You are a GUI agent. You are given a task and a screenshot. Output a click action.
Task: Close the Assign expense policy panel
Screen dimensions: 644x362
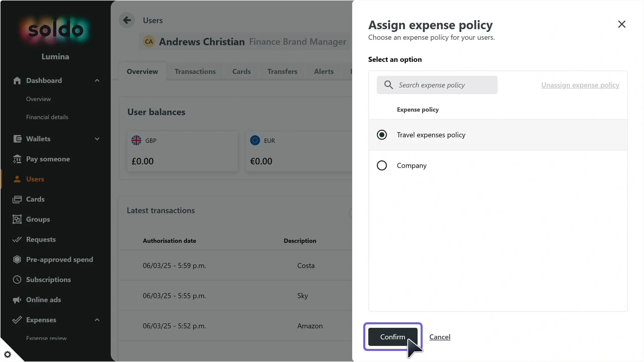pos(622,24)
